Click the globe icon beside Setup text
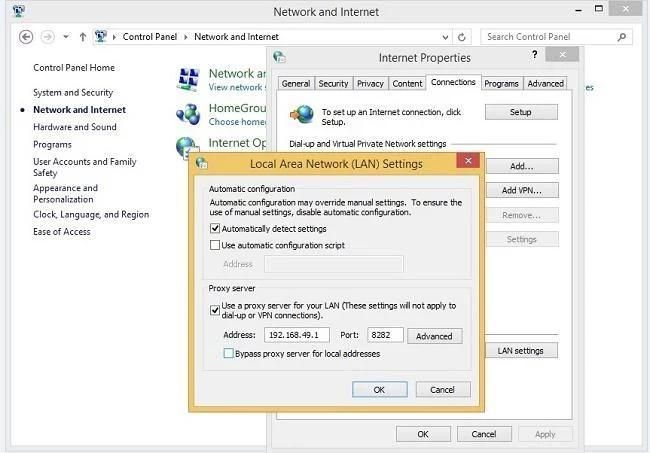The width and height of the screenshot is (650, 453). point(301,113)
